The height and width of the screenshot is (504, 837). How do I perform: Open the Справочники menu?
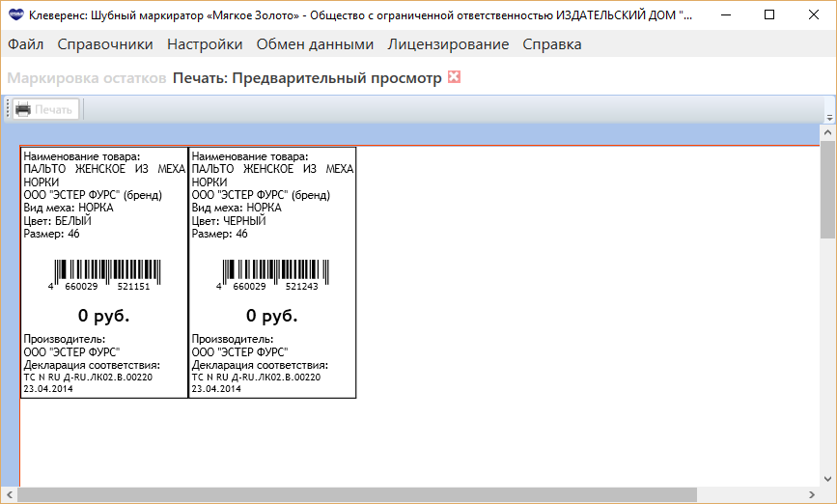(x=105, y=44)
